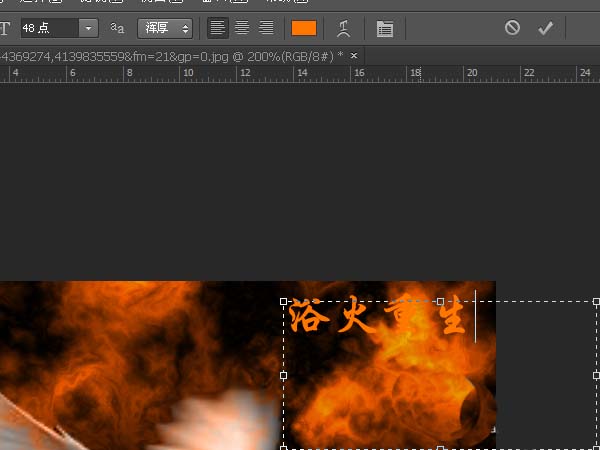Cancel the current text edits

(x=512, y=28)
